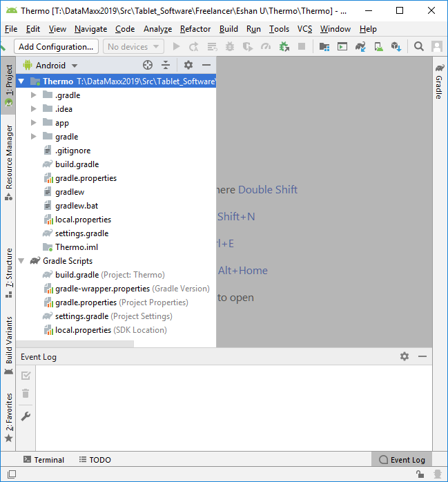Open the AVD Manager icon

(378, 46)
